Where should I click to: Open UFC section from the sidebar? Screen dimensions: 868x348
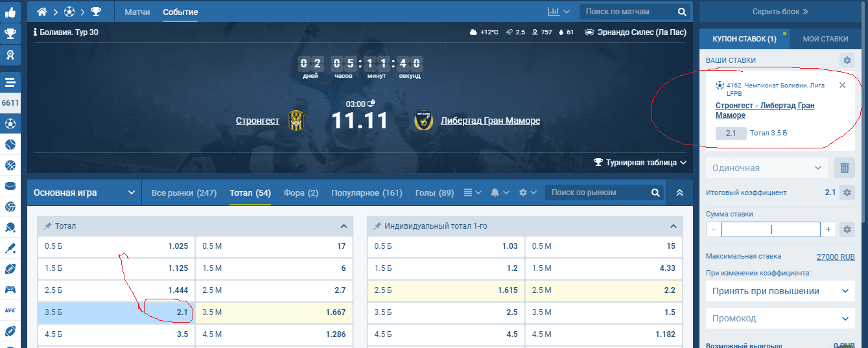click(10, 310)
